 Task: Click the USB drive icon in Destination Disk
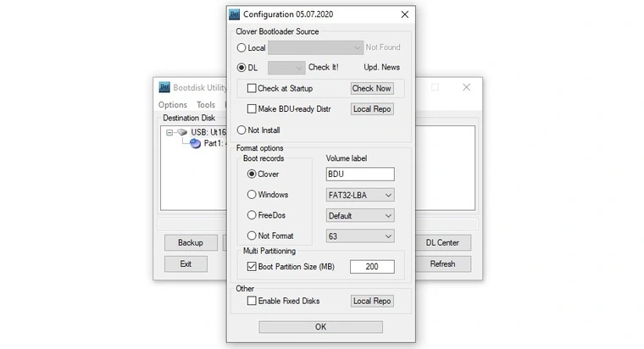182,132
